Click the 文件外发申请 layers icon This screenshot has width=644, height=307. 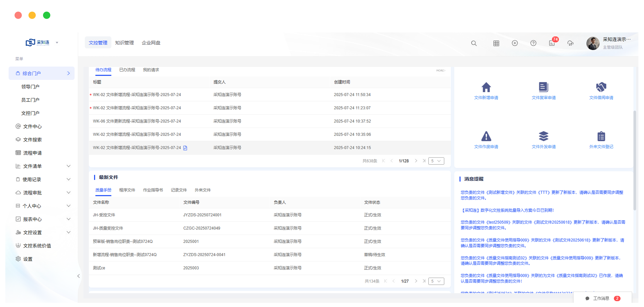click(x=544, y=136)
